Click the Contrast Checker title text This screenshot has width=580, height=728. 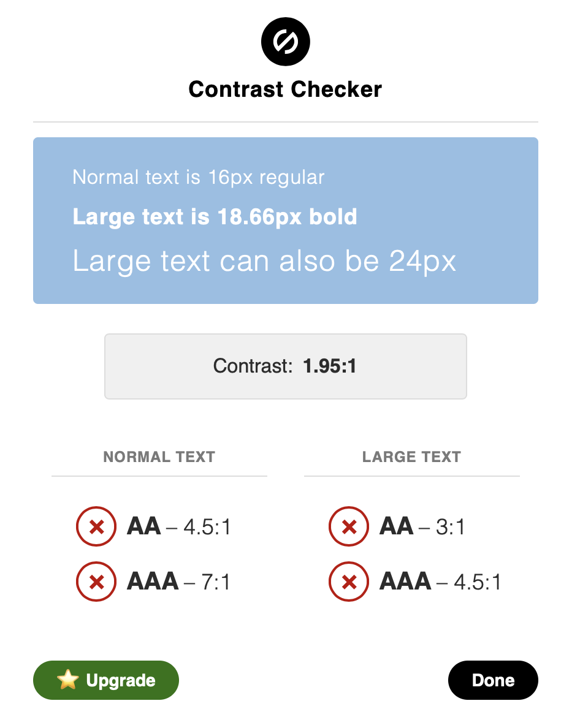pos(285,89)
